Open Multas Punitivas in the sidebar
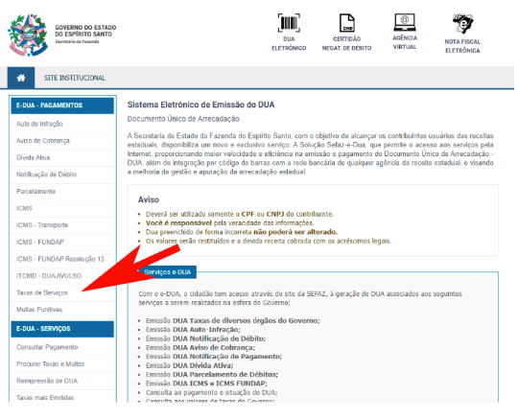This screenshot has width=518, height=420. pos(39,310)
